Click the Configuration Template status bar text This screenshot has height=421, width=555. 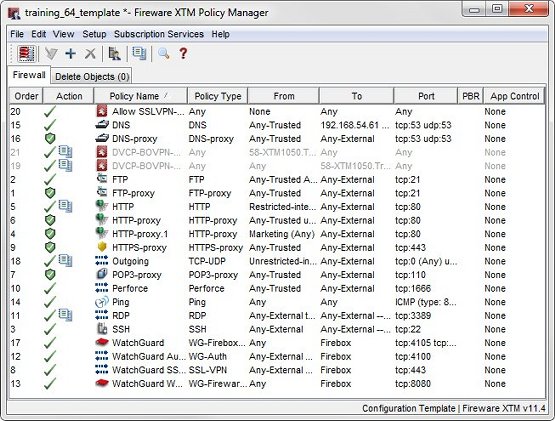coord(408,408)
